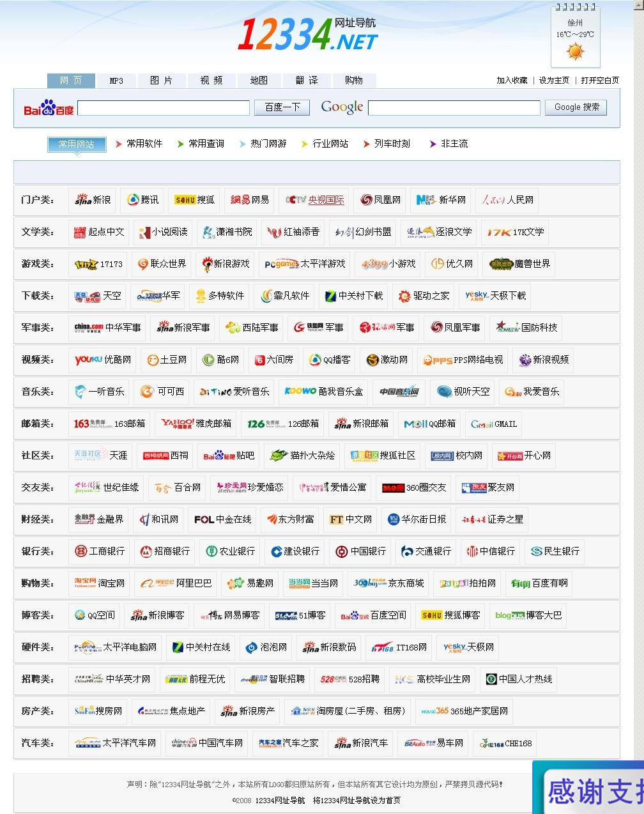This screenshot has width=644, height=814.
Task: Open the 腾讯 (Tencent) portal link
Action: (x=143, y=200)
